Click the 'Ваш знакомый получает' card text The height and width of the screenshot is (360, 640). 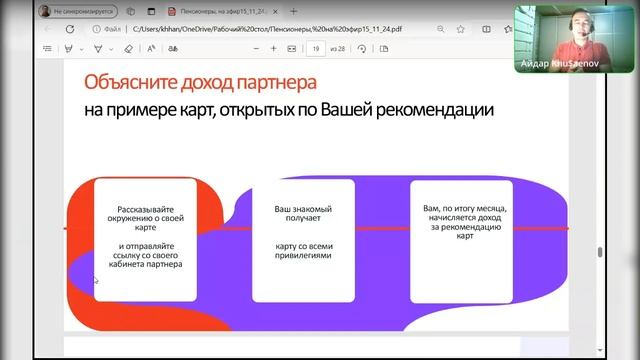(x=303, y=213)
